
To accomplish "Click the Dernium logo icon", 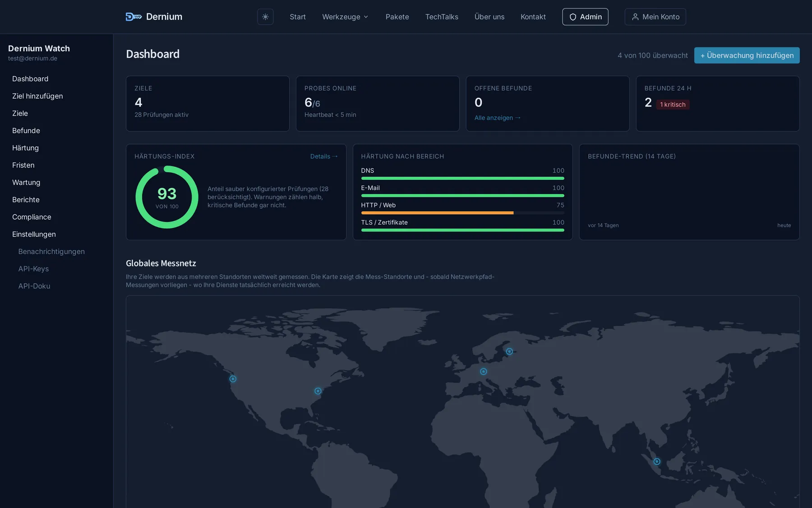I will pos(134,17).
